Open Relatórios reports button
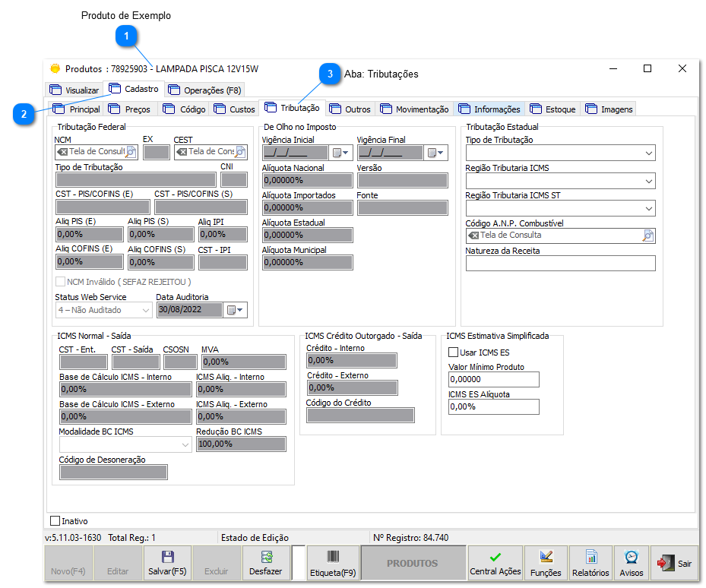The height and width of the screenshot is (588, 706). pos(590,563)
